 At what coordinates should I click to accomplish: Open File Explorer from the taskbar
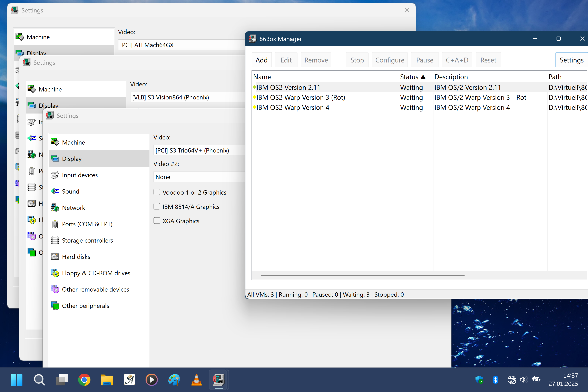tap(107, 380)
